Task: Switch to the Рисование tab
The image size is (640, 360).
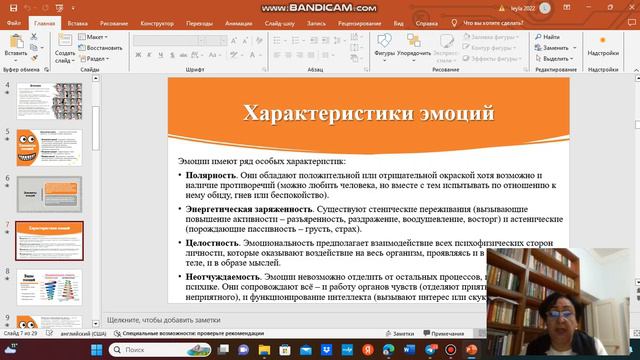Action: point(114,23)
